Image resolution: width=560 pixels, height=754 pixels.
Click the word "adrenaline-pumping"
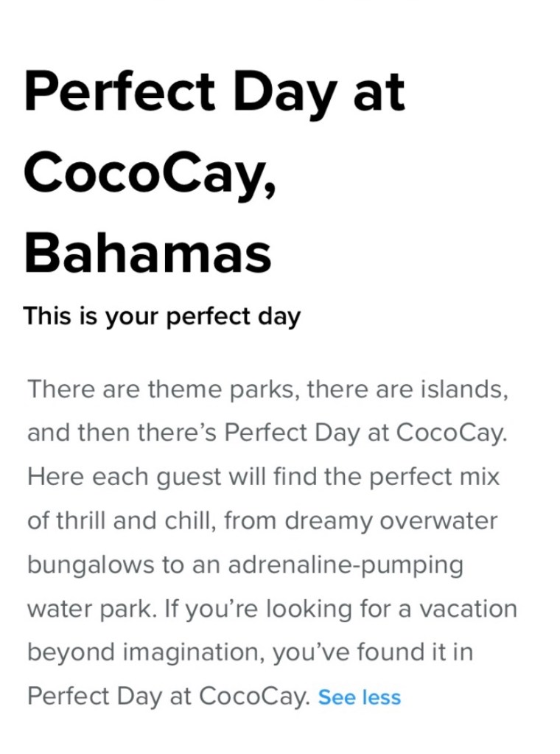tap(346, 565)
